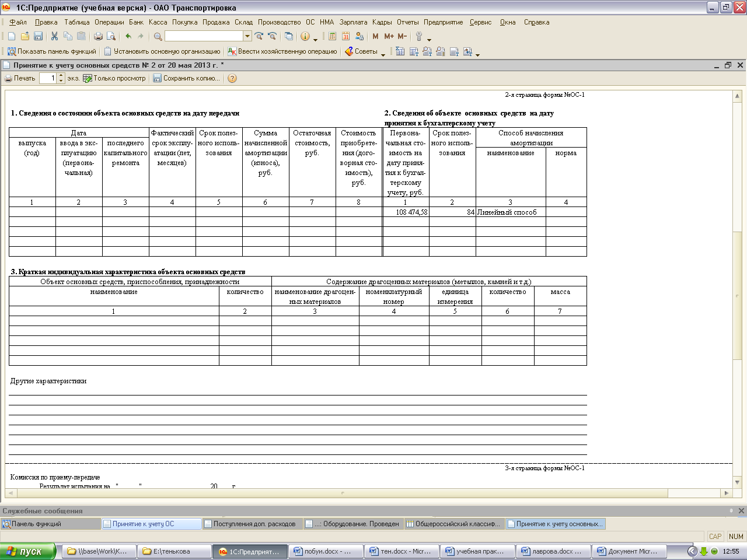
Task: Click the orange info help icon
Action: [305, 36]
